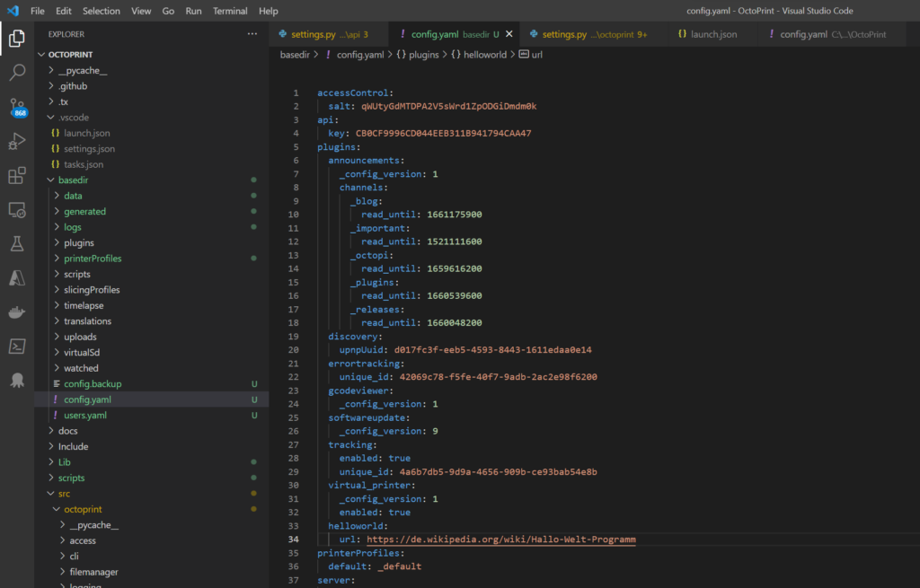Viewport: 920px width, 588px height.
Task: Open the Edit menu
Action: click(64, 11)
